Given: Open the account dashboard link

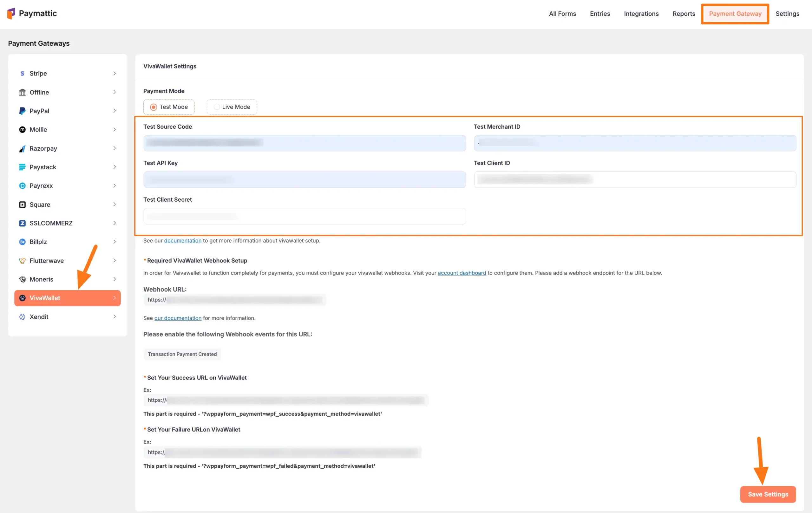Looking at the screenshot, I should tap(462, 273).
